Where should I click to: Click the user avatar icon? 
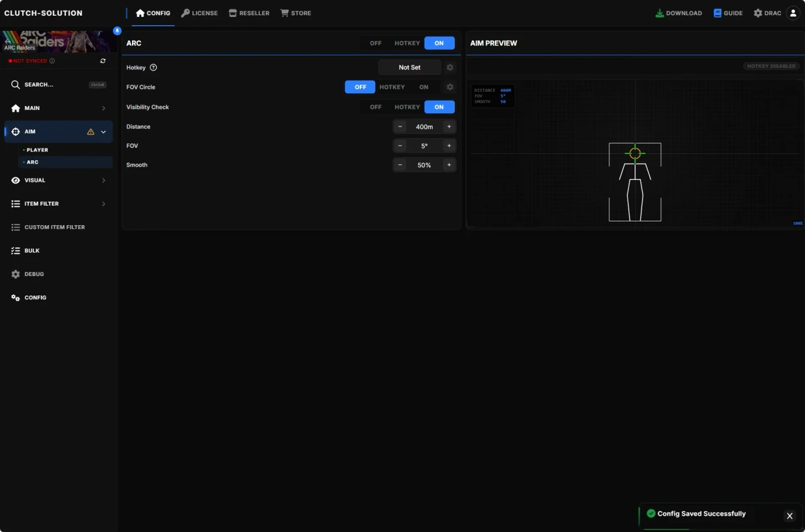(x=793, y=13)
